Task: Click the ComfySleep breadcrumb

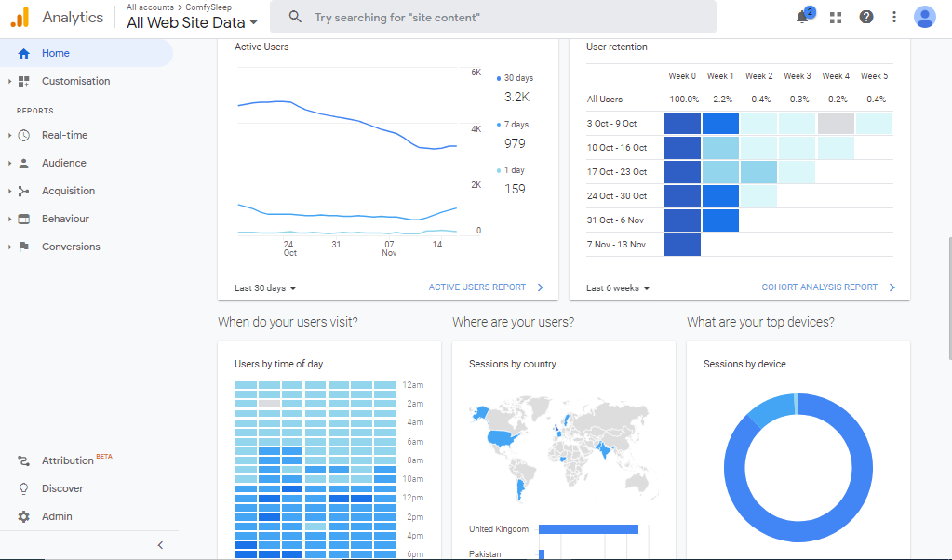Action: pyautogui.click(x=208, y=7)
